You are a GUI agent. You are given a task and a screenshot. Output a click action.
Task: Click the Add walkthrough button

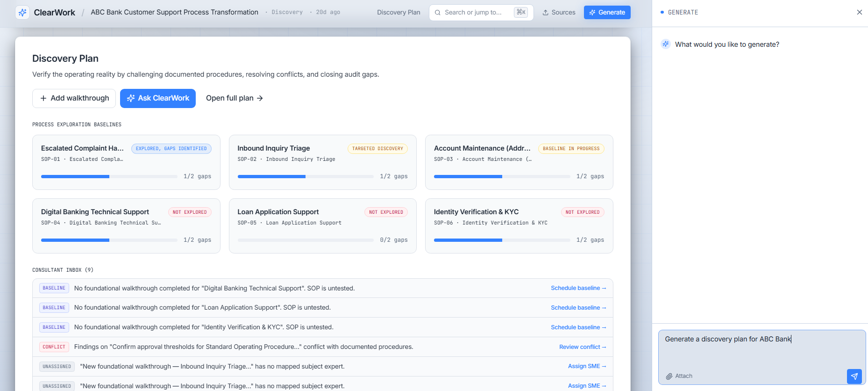74,98
